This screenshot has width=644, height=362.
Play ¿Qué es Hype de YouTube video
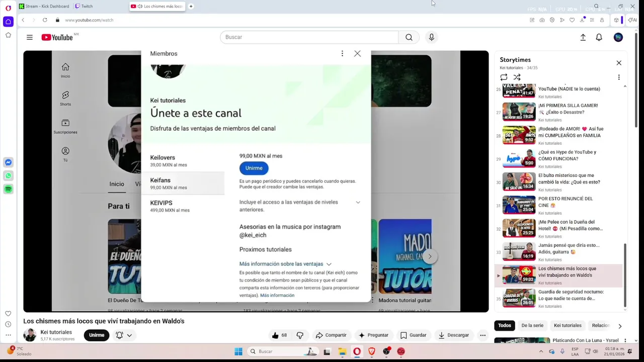(x=558, y=158)
